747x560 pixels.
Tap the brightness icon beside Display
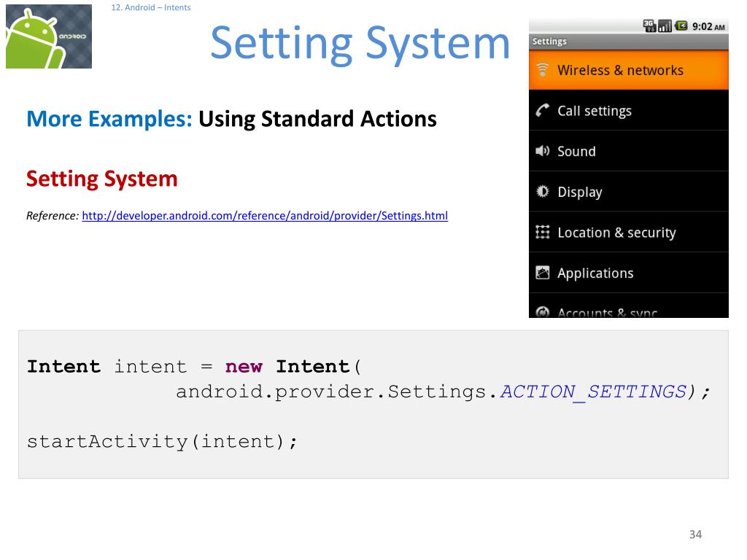[542, 192]
